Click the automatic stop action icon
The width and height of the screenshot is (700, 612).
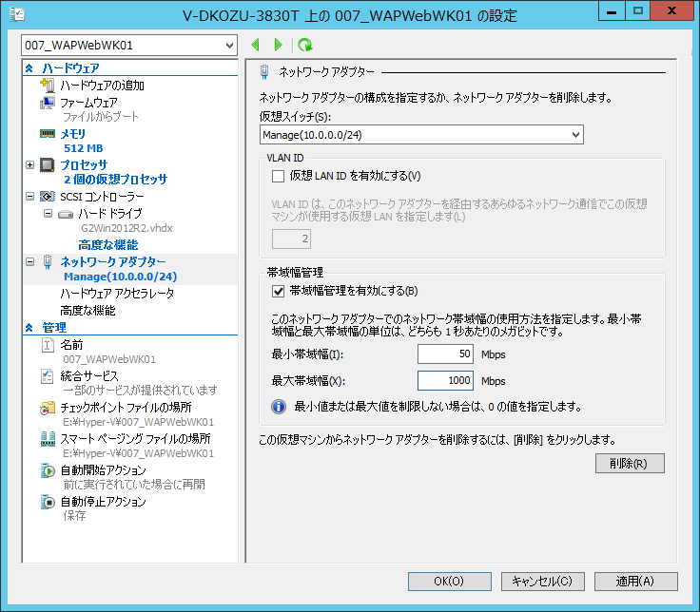(x=48, y=502)
